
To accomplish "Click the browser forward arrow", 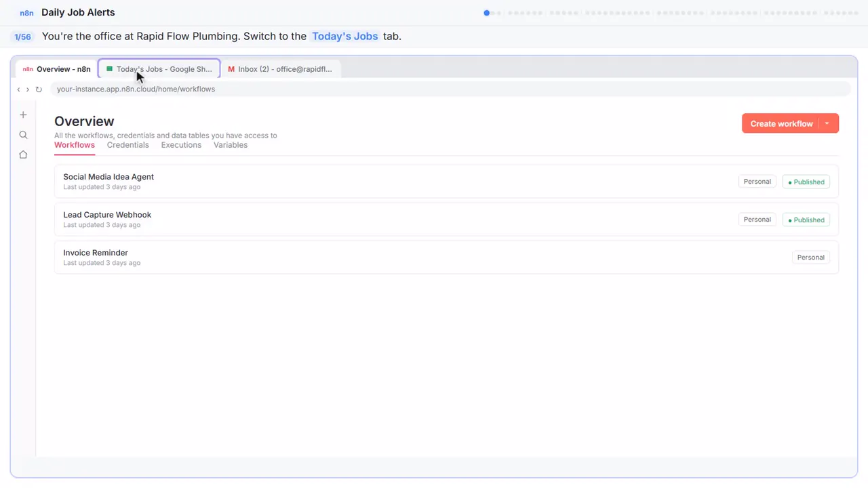I will point(28,89).
